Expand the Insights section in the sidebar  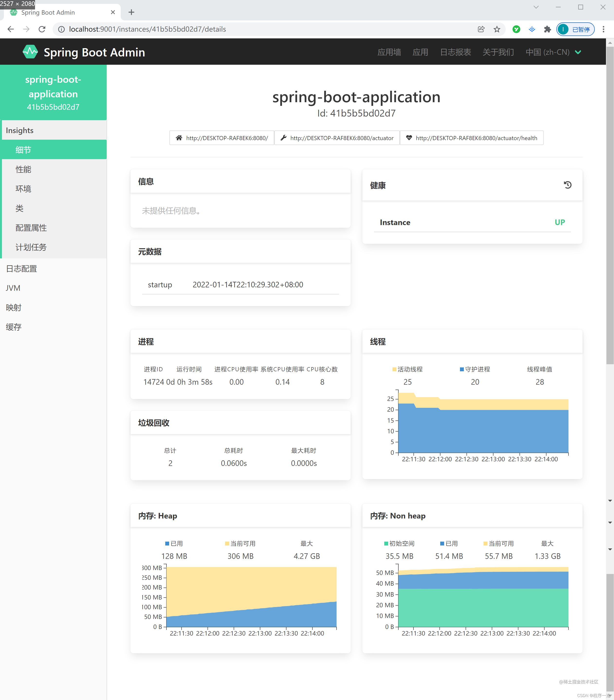[19, 130]
